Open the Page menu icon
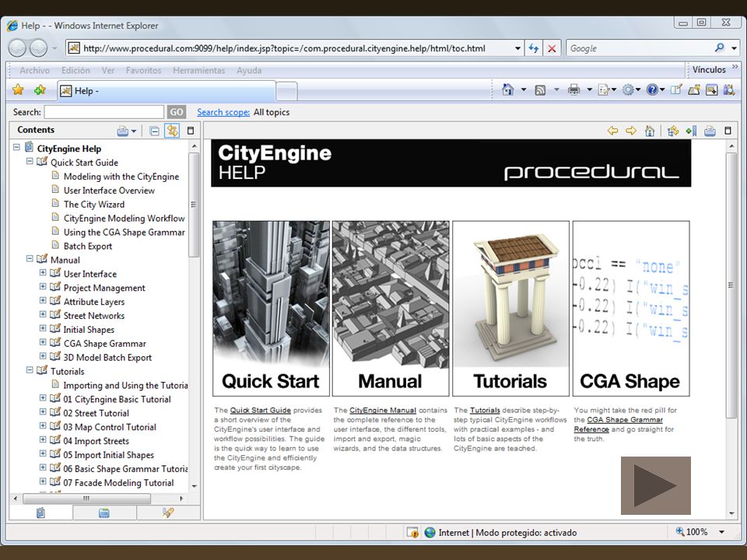Screen dimensions: 747x560 click(x=604, y=89)
